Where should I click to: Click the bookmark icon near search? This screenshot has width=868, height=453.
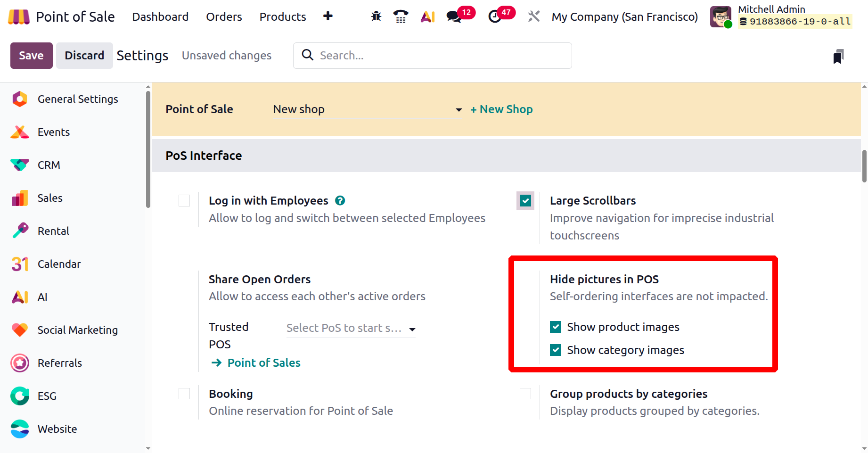pos(838,57)
